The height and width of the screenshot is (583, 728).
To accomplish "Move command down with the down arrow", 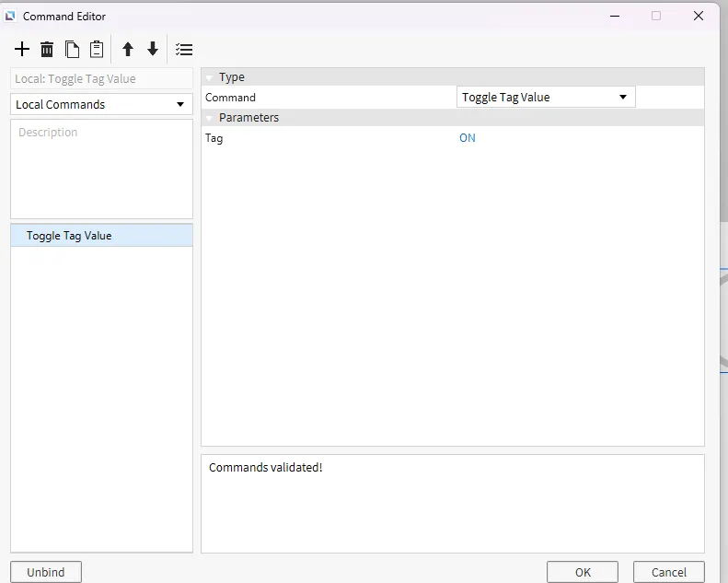I will [x=153, y=50].
